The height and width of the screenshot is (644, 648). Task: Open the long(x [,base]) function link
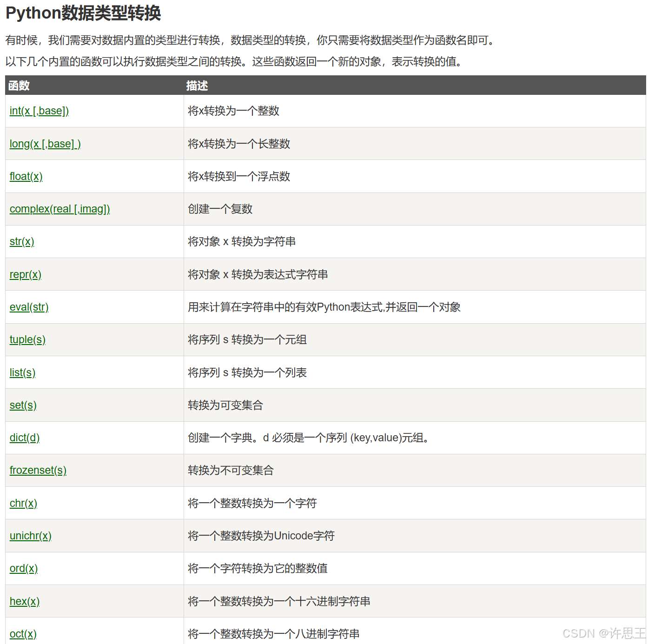click(45, 144)
